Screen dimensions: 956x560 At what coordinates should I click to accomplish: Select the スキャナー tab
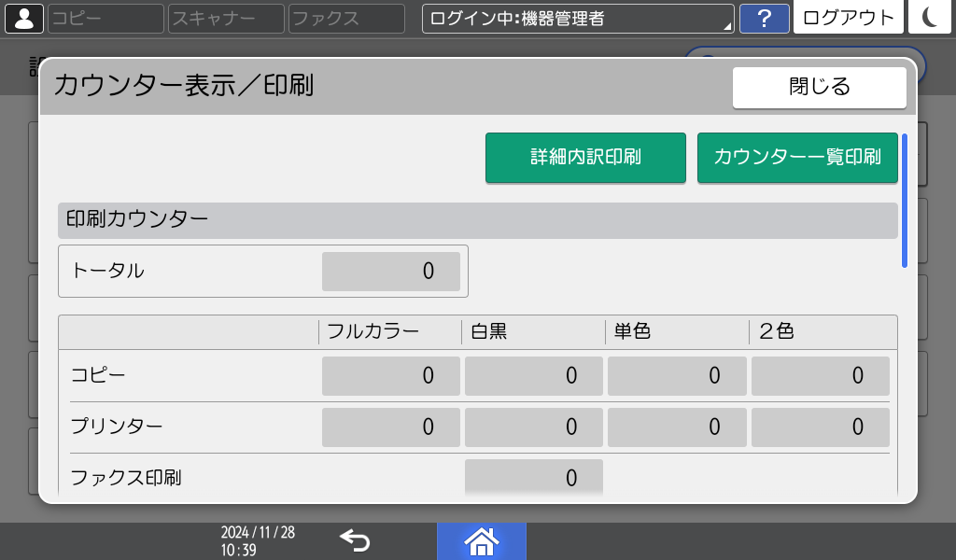click(226, 17)
